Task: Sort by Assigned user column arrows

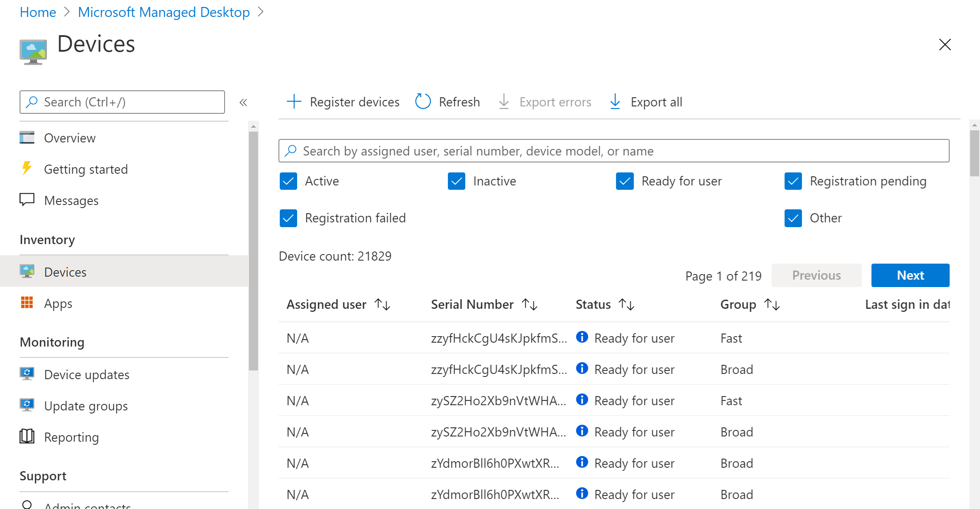Action: [x=382, y=304]
